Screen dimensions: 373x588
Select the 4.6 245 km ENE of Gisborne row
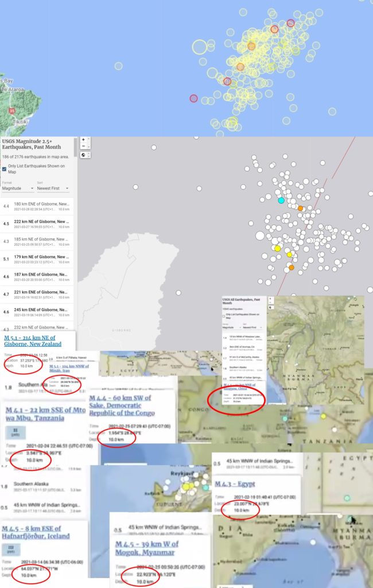37,312
